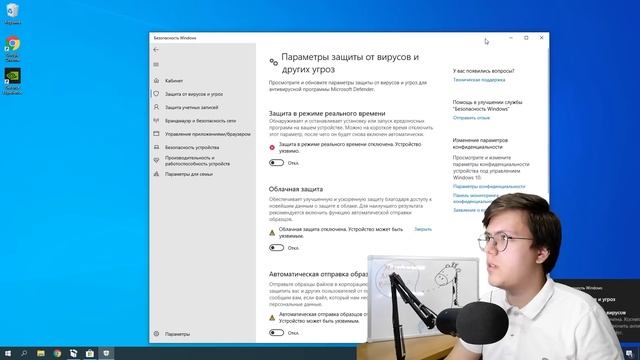640x360 pixels.
Task: Click the yellow warning icon under cloud protection
Action: pyautogui.click(x=272, y=233)
